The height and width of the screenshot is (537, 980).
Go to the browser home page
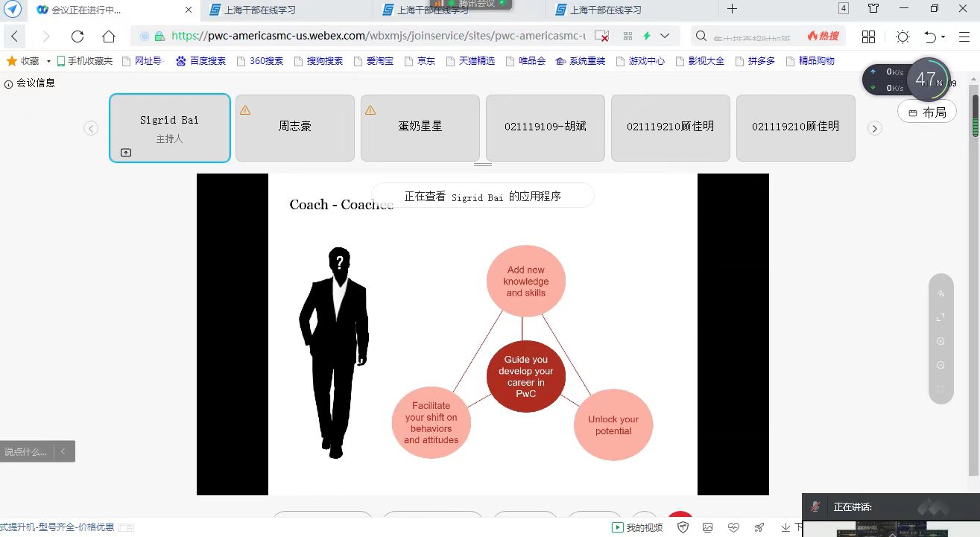click(109, 36)
